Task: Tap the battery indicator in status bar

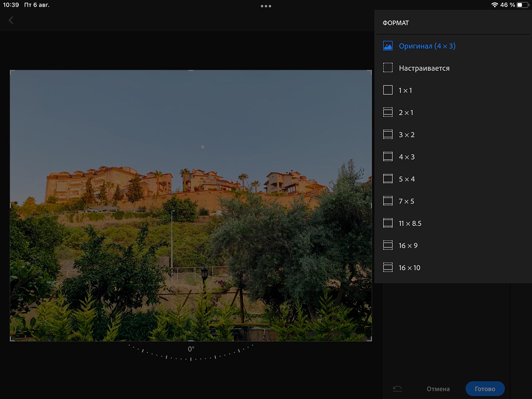Action: pyautogui.click(x=522, y=5)
